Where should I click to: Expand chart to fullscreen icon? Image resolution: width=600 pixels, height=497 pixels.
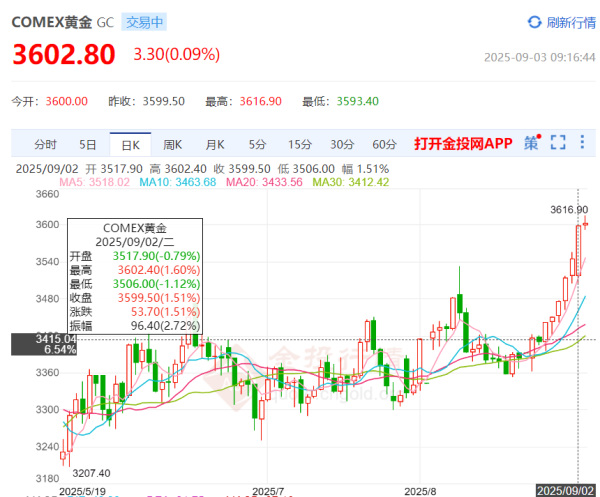pos(558,142)
